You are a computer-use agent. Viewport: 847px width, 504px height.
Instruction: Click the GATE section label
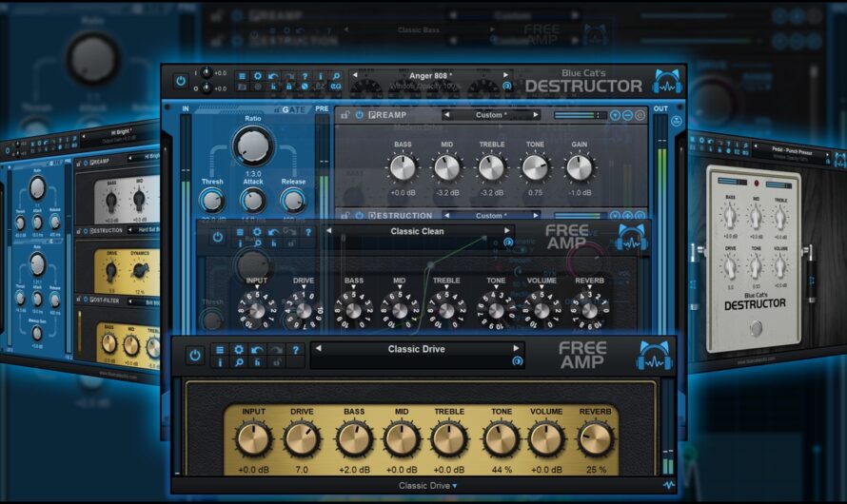tap(294, 109)
